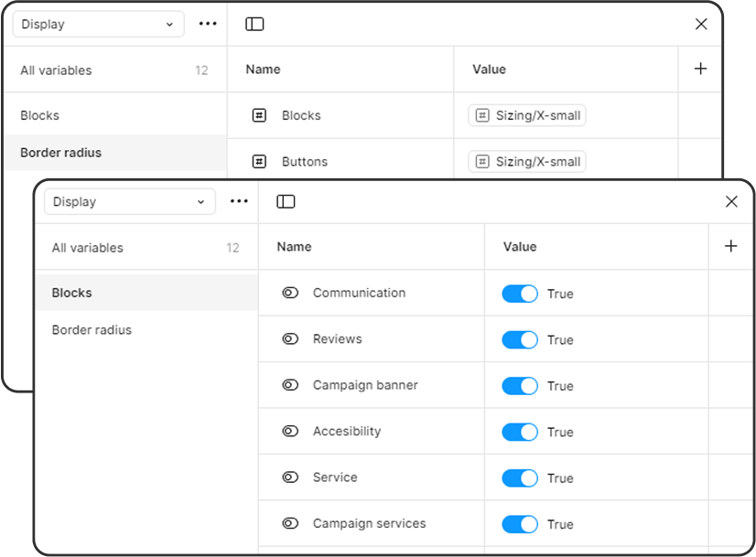Click sidebar toggle icon in front panel
756x557 pixels.
[286, 201]
